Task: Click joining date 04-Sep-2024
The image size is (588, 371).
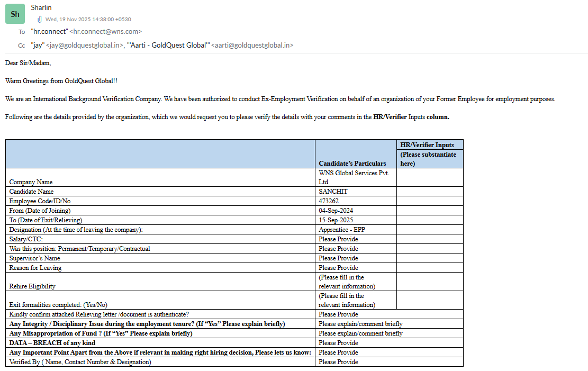Action: (336, 211)
